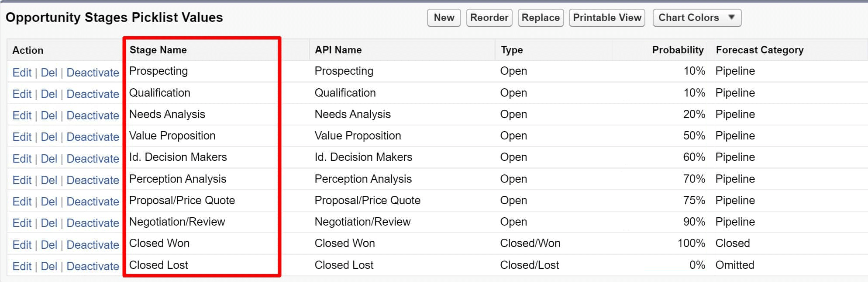Click the 75% probability value
The height and width of the screenshot is (282, 868).
tap(694, 200)
